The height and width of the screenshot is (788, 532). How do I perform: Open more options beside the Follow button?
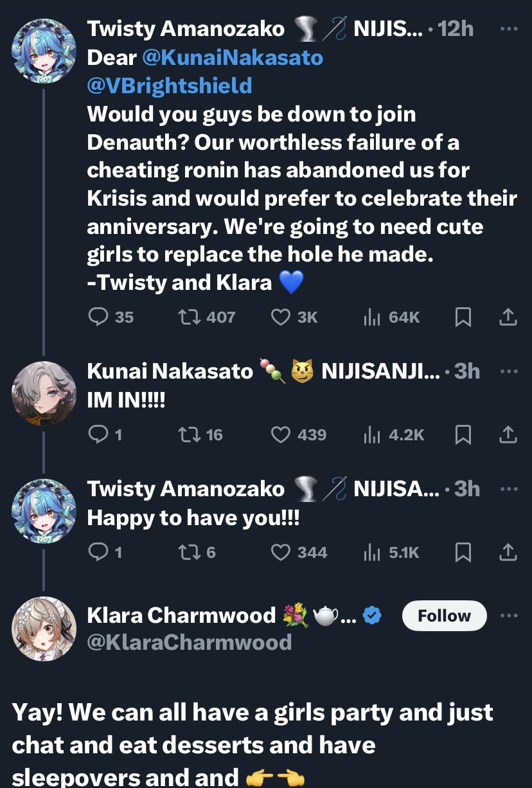coord(508,616)
